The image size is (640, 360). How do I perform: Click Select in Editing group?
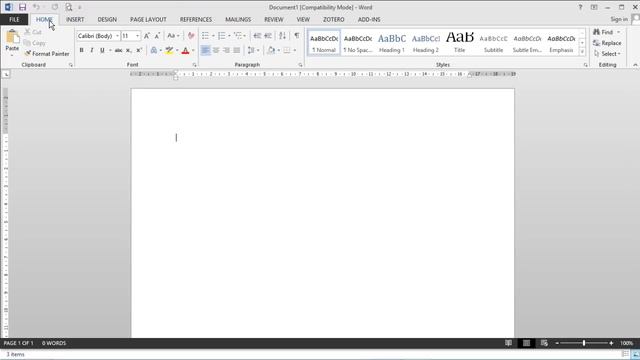tap(607, 53)
